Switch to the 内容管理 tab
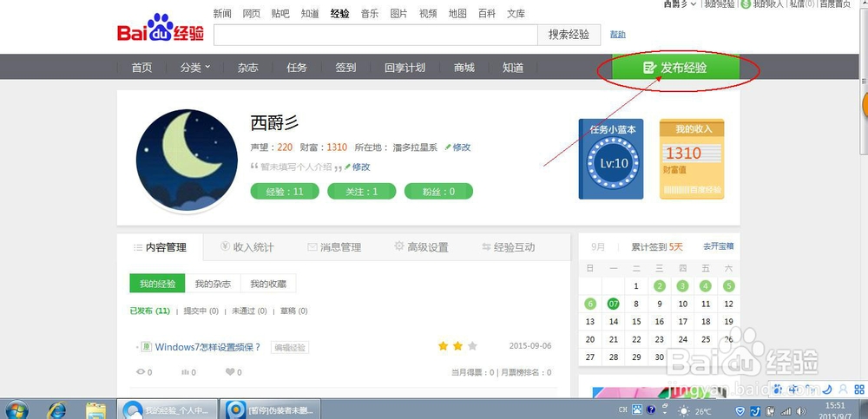The width and height of the screenshot is (868, 419). [160, 247]
